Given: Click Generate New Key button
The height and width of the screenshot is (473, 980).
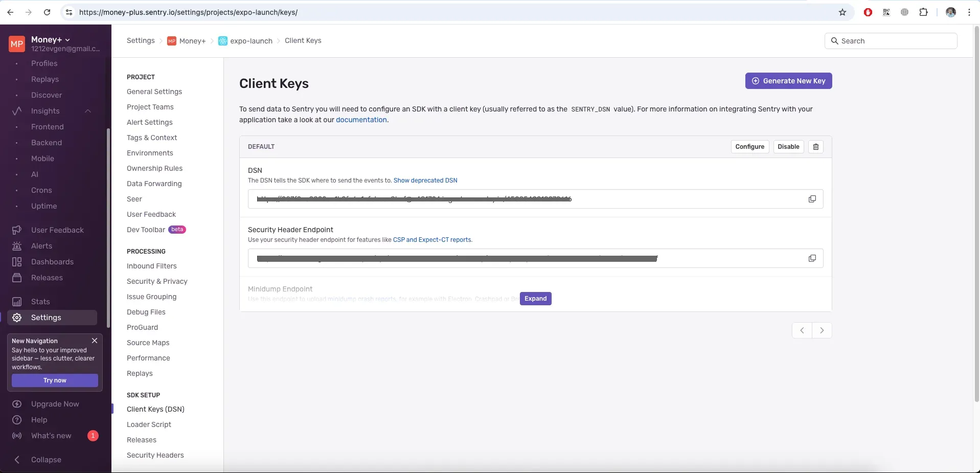Looking at the screenshot, I should pos(788,81).
